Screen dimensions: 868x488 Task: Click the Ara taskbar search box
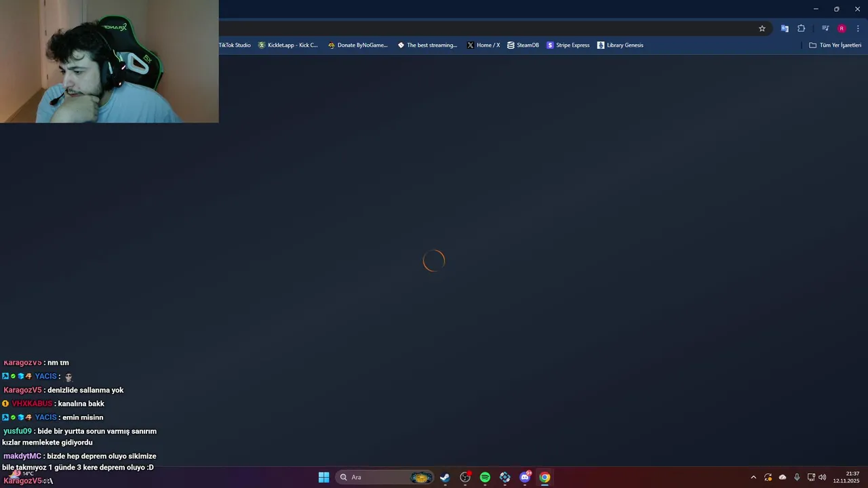pos(384,477)
